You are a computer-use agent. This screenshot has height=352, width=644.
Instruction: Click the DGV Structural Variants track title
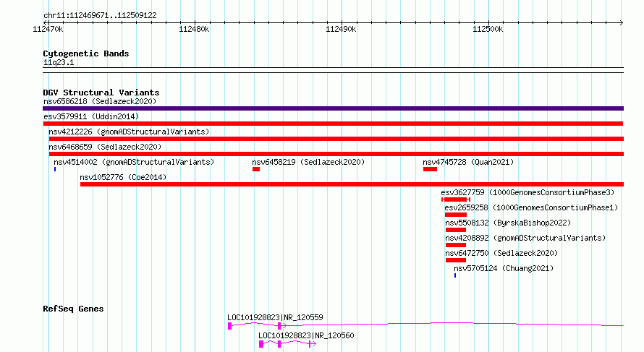pos(101,93)
